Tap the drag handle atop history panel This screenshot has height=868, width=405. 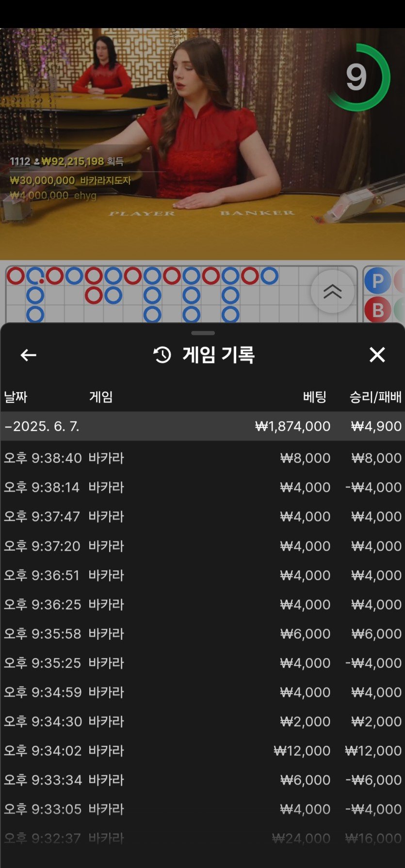[203, 333]
